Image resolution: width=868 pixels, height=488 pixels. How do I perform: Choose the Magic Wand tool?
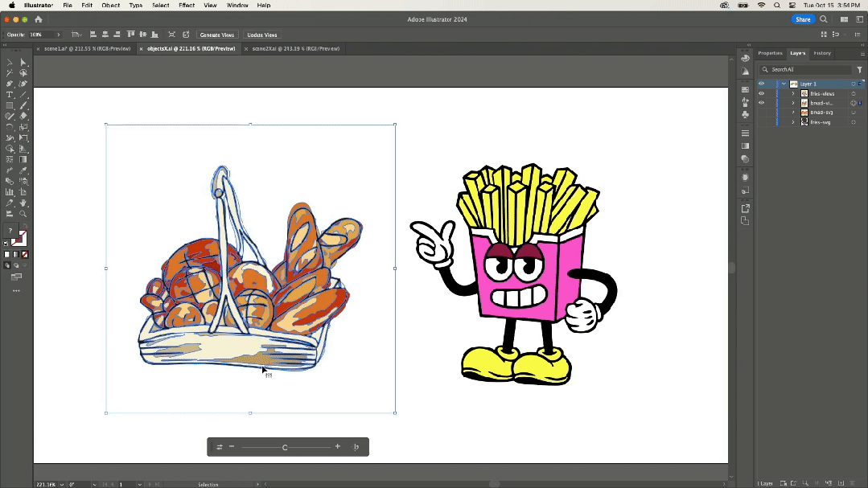[x=10, y=73]
